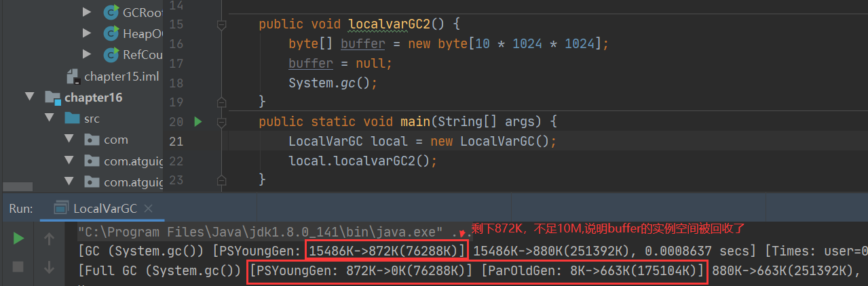Collapse the first com package node

(69, 140)
